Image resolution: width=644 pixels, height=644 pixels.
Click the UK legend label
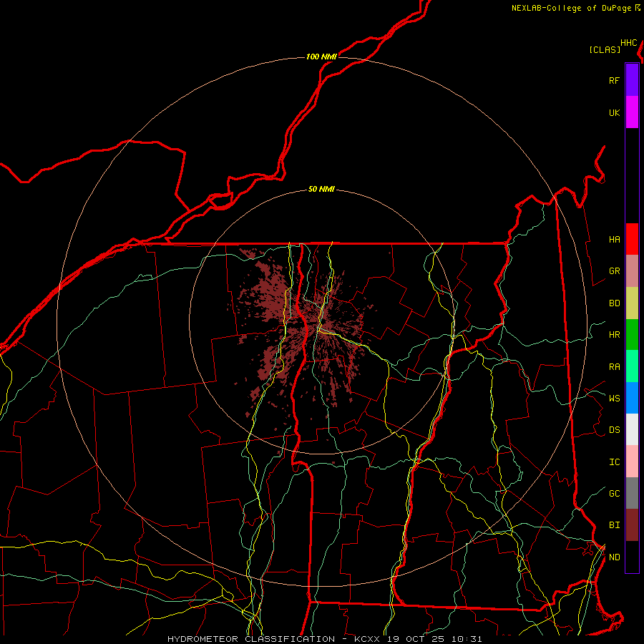[614, 112]
